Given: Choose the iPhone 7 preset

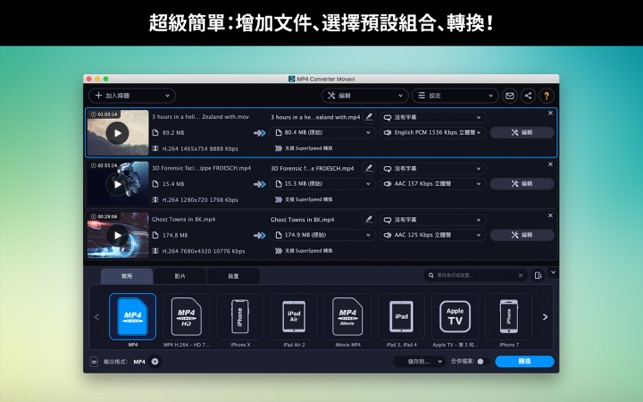Looking at the screenshot, I should coord(509,317).
